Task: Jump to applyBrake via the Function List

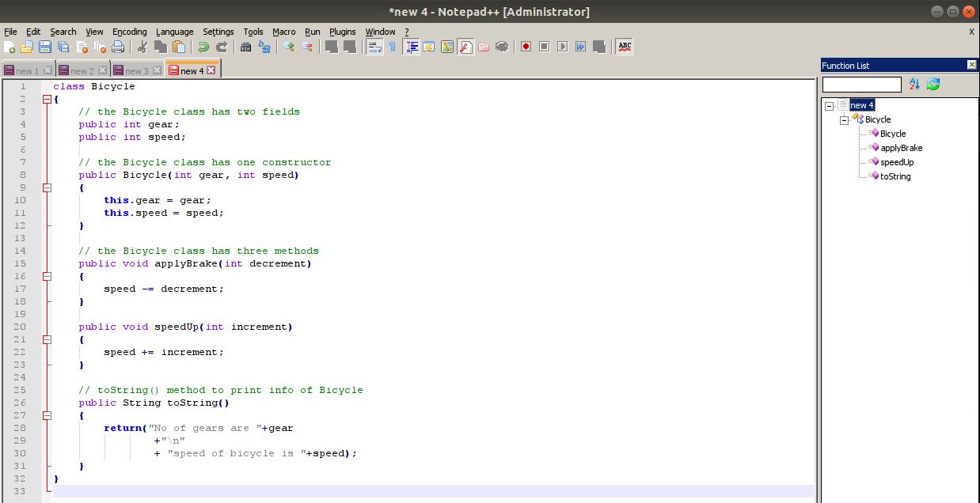Action: (900, 147)
